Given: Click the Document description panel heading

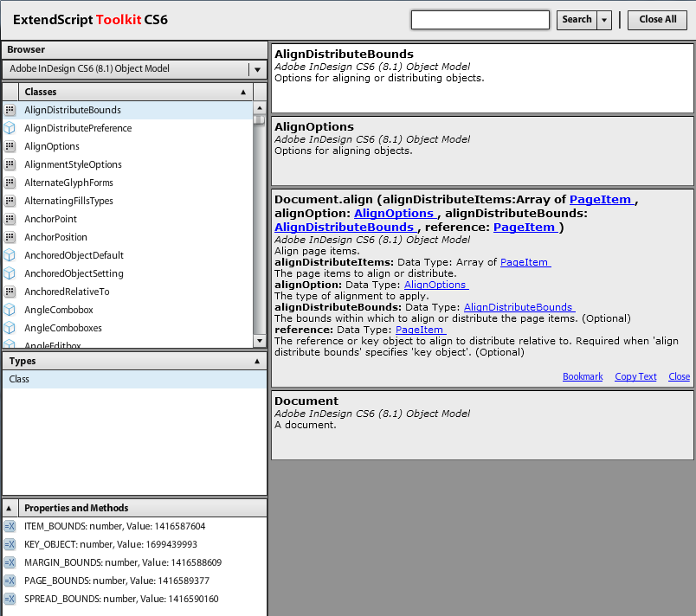Looking at the screenshot, I should coord(306,401).
